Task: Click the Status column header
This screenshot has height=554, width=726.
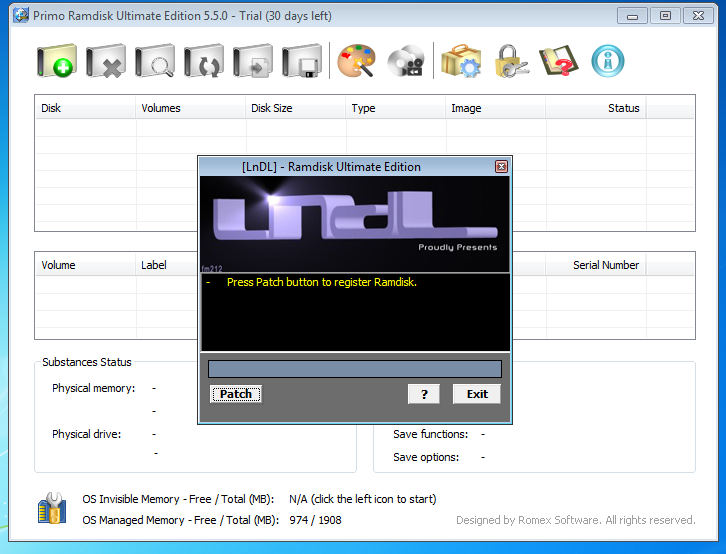Action: (x=596, y=108)
